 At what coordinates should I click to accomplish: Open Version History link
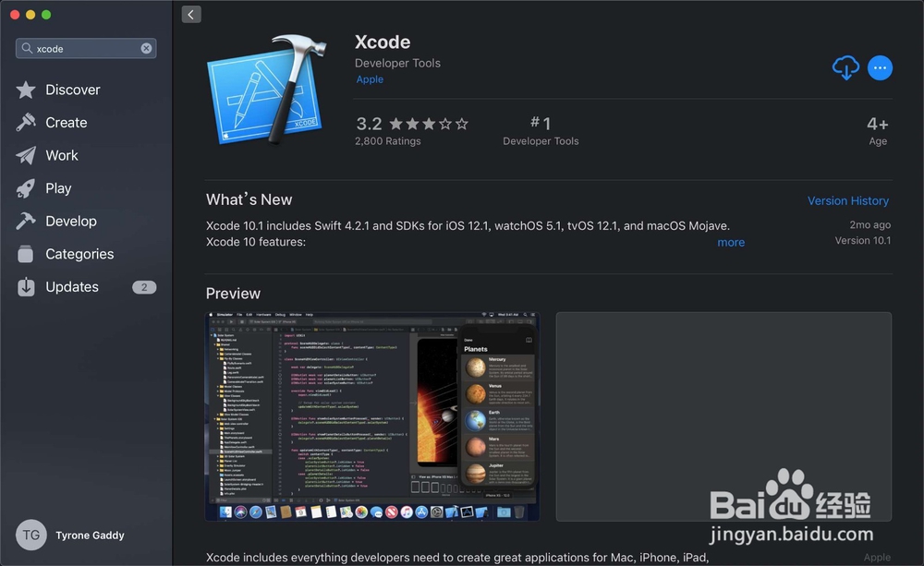[848, 201]
